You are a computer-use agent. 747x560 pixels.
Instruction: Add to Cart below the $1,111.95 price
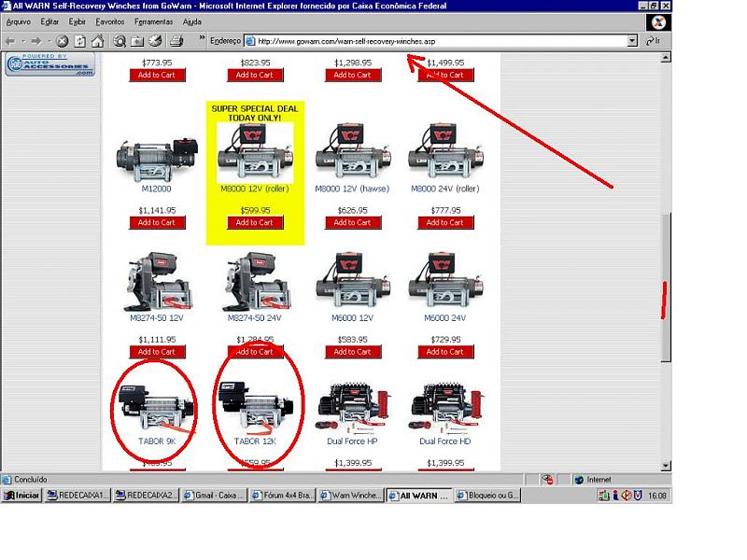tap(157, 352)
